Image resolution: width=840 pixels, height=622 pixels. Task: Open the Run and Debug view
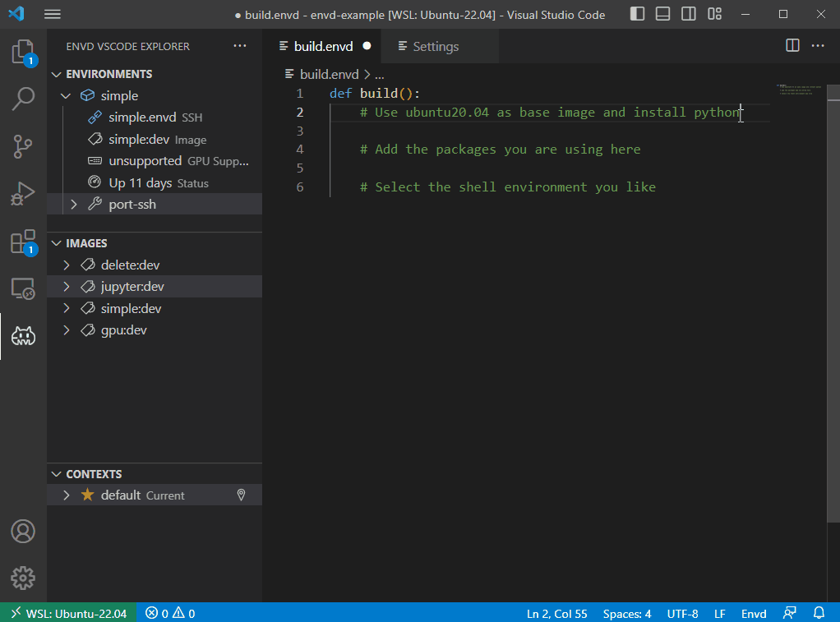tap(23, 193)
